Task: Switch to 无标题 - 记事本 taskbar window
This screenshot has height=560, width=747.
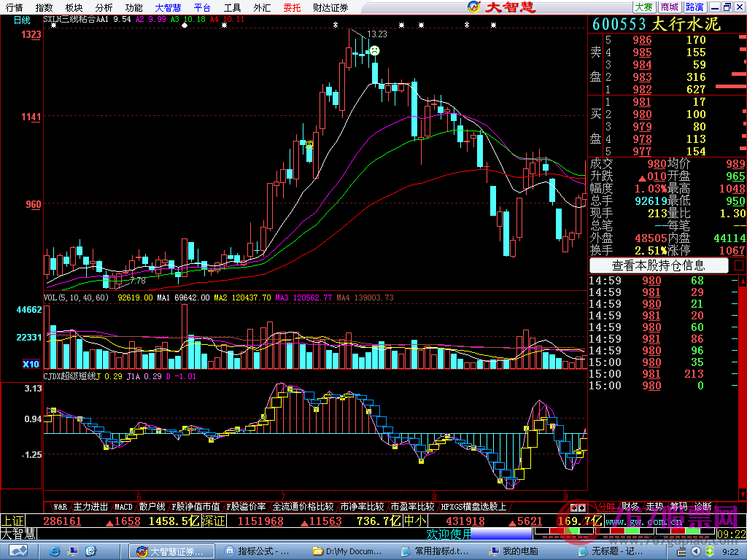Action: [614, 551]
